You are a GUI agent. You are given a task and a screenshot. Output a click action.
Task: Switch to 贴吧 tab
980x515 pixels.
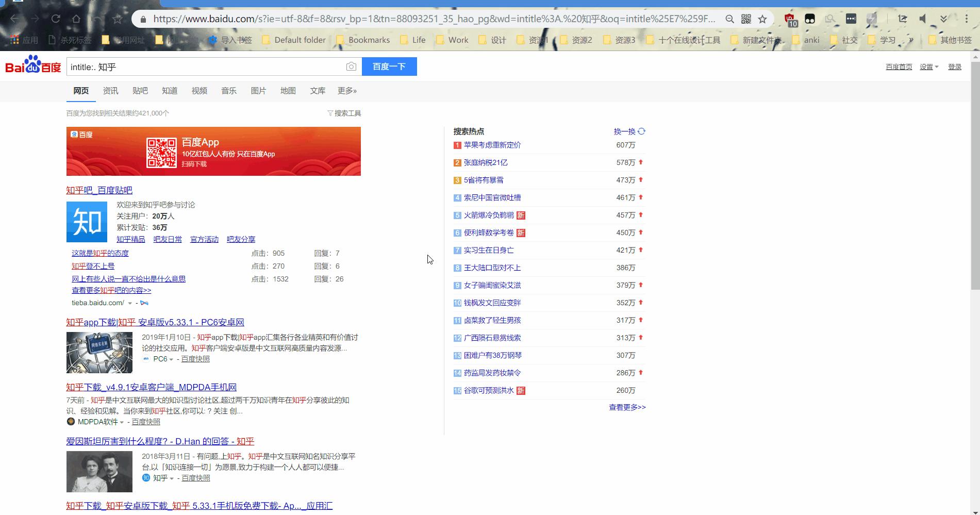tap(140, 91)
